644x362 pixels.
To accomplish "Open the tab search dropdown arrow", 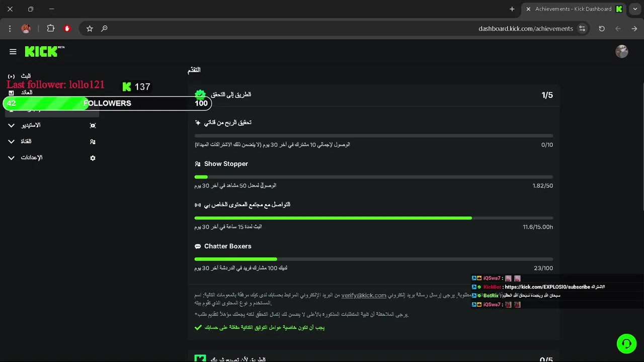I will [635, 9].
